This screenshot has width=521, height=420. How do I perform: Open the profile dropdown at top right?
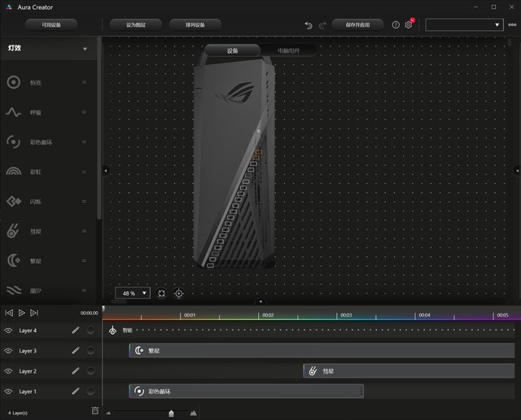pos(464,25)
